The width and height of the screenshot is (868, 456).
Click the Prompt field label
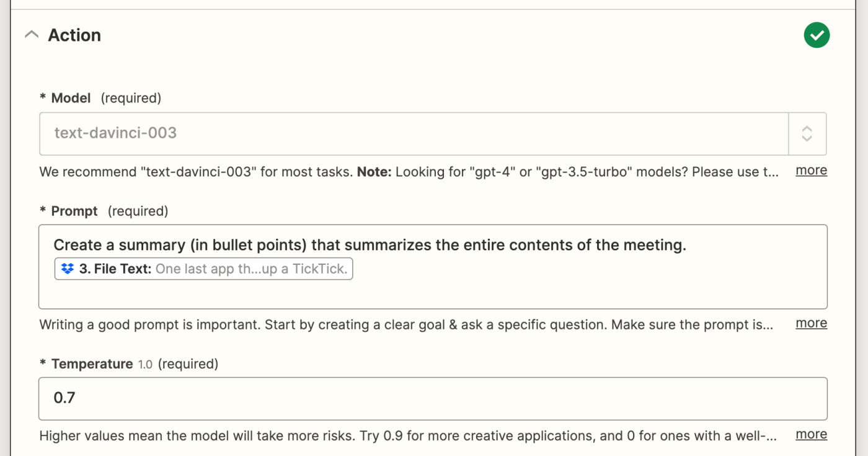(x=74, y=211)
